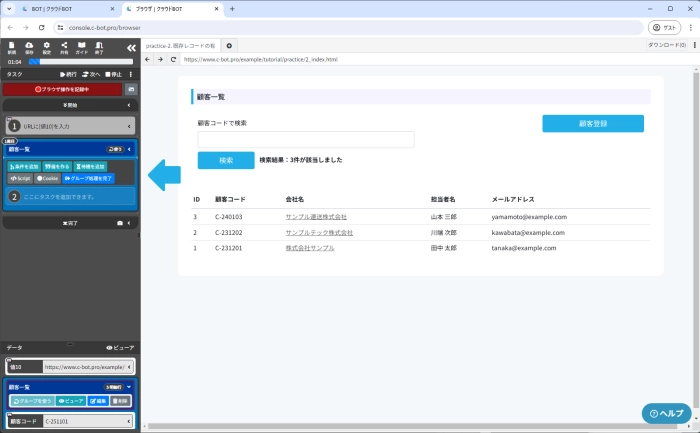
Task: Click the 顧客登録 button
Action: pyautogui.click(x=593, y=124)
